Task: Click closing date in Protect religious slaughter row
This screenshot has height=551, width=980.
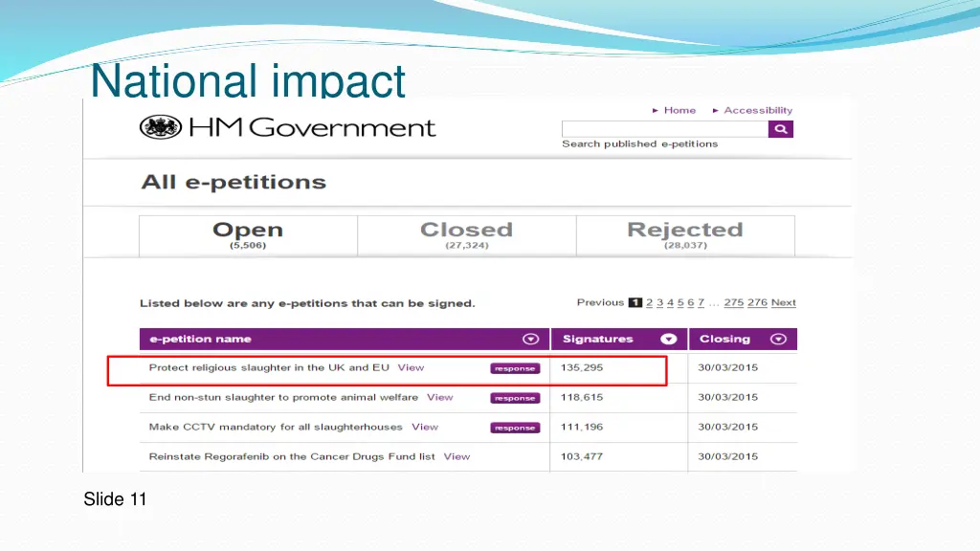Action: [727, 367]
